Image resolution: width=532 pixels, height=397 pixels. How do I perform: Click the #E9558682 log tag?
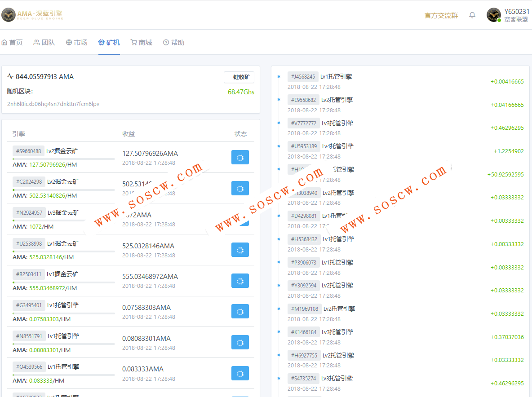pos(303,100)
